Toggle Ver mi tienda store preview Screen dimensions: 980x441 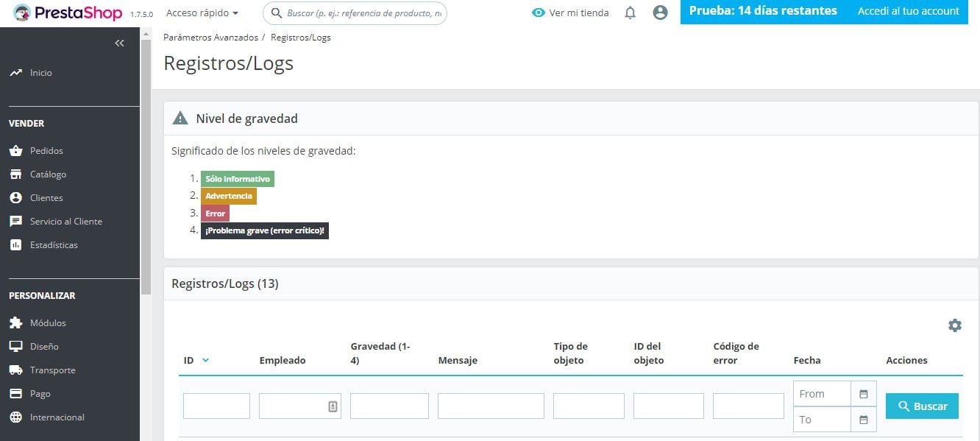[x=570, y=12]
